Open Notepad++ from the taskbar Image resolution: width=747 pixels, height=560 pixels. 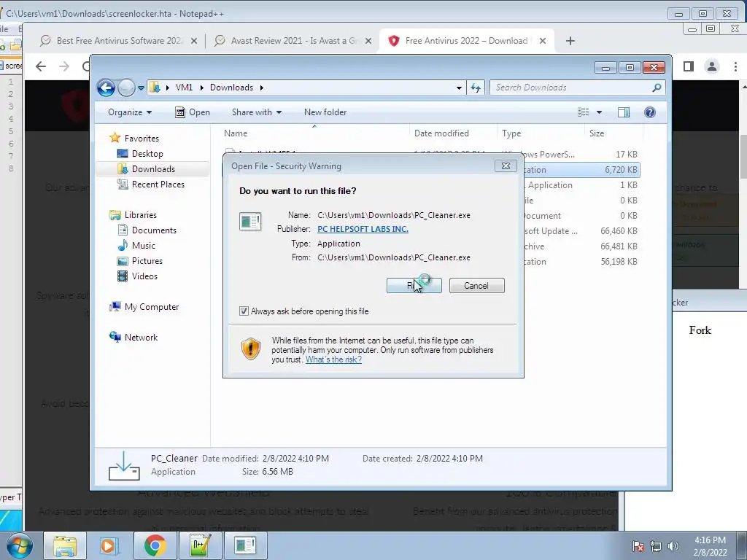(x=200, y=545)
